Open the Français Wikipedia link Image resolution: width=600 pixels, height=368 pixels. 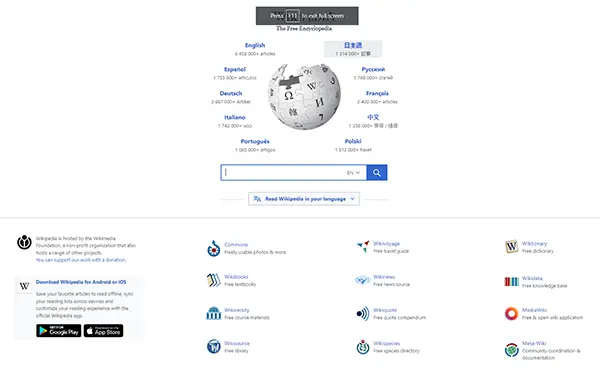pos(377,93)
